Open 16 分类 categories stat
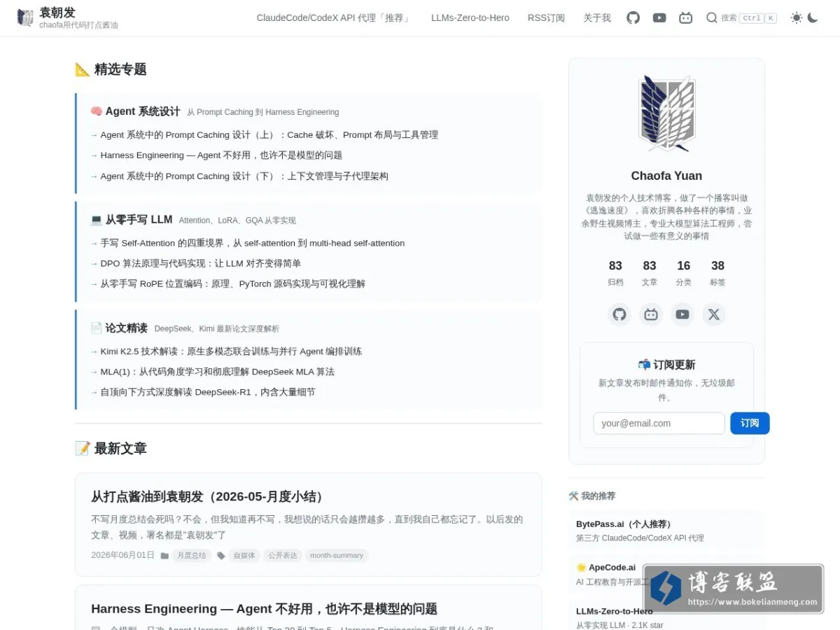The width and height of the screenshot is (840, 630). [684, 273]
